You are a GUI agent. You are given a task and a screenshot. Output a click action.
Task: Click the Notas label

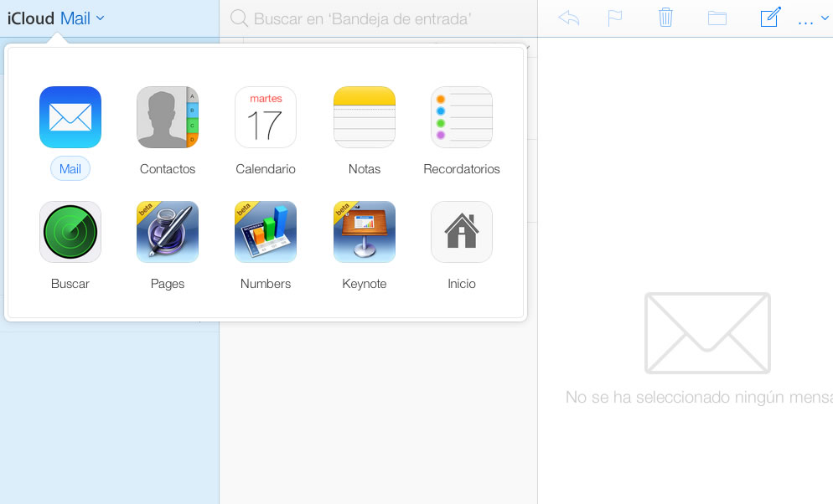tap(365, 169)
